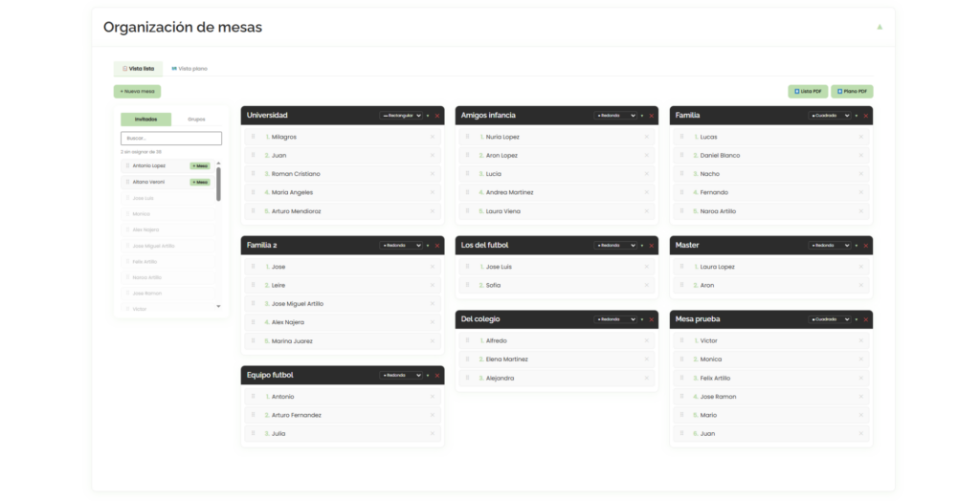This screenshot has height=501, width=980.
Task: Click the Nueva mesa button
Action: click(137, 91)
